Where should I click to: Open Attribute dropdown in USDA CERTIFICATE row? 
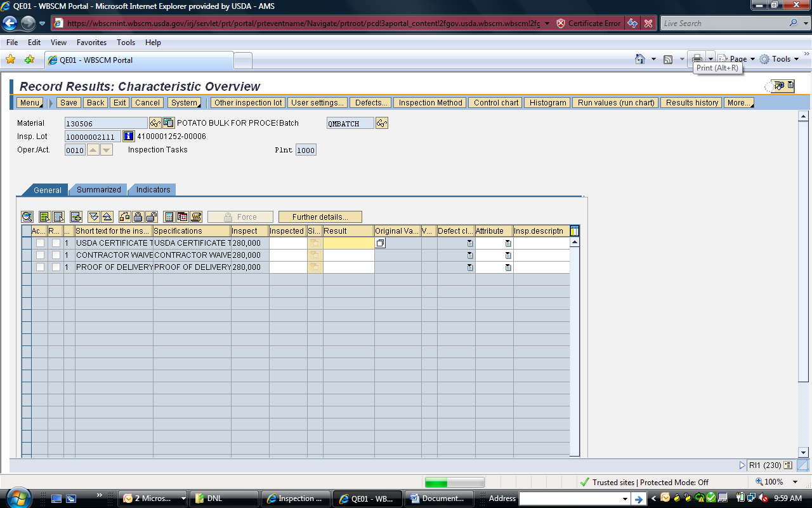(508, 243)
